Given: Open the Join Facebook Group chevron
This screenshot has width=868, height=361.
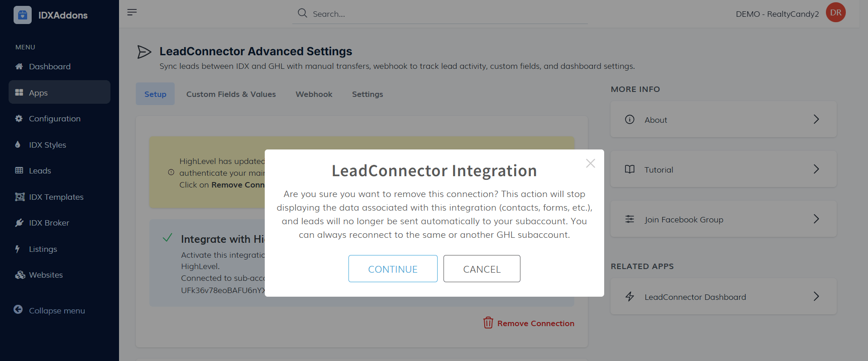Looking at the screenshot, I should pyautogui.click(x=816, y=219).
